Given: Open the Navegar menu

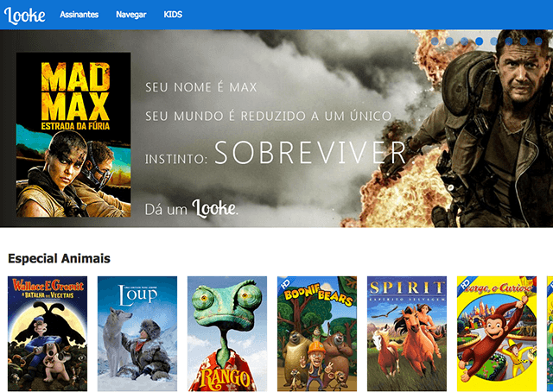Looking at the screenshot, I should tap(131, 15).
